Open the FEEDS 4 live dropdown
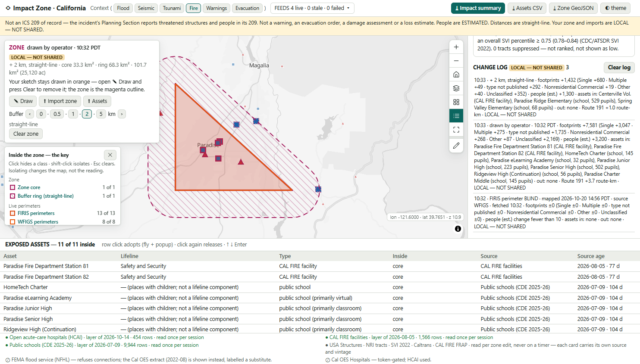 coord(312,8)
